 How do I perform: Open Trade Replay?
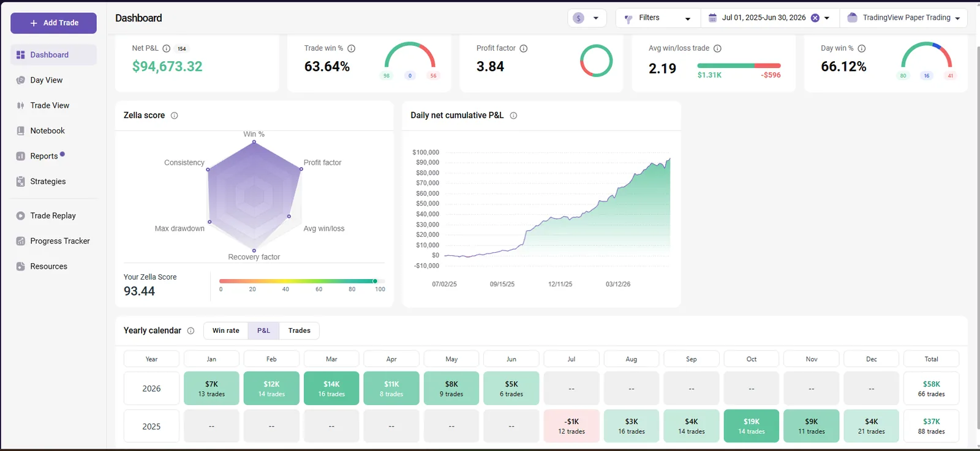tap(53, 215)
